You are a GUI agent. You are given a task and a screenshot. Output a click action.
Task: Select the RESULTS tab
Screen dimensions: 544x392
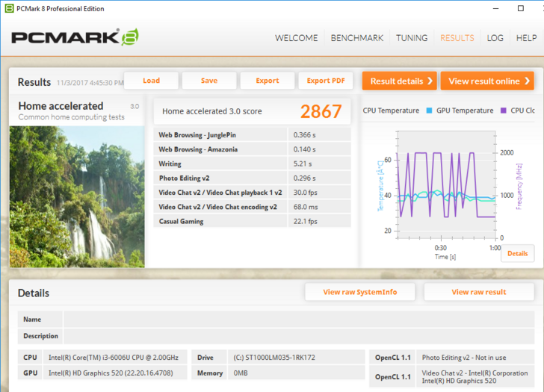pos(457,38)
